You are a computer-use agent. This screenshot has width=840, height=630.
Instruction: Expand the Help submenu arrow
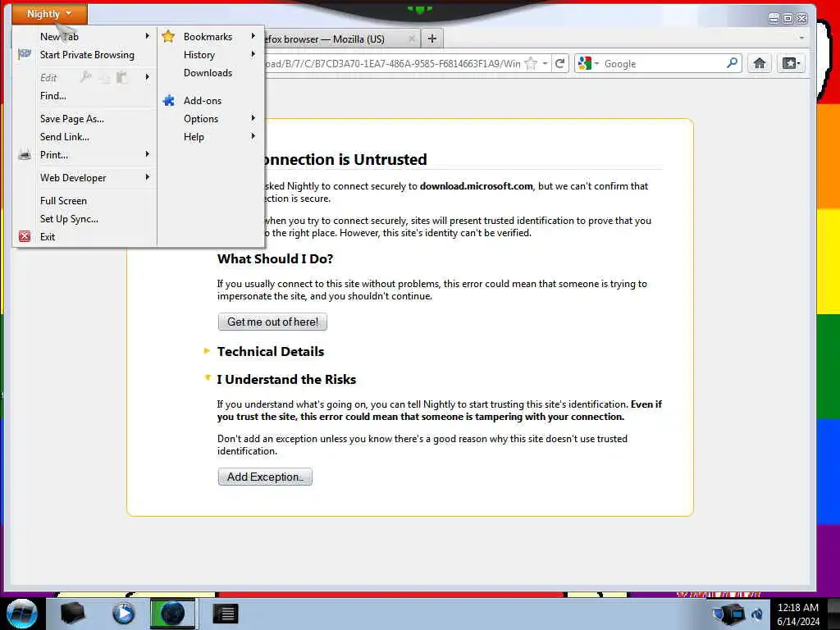[x=253, y=136]
